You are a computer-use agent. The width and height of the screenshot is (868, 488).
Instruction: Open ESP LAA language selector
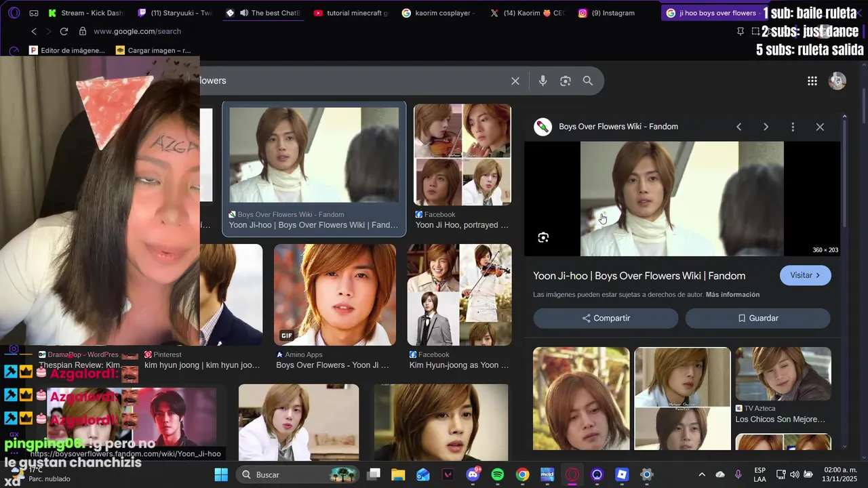click(760, 474)
